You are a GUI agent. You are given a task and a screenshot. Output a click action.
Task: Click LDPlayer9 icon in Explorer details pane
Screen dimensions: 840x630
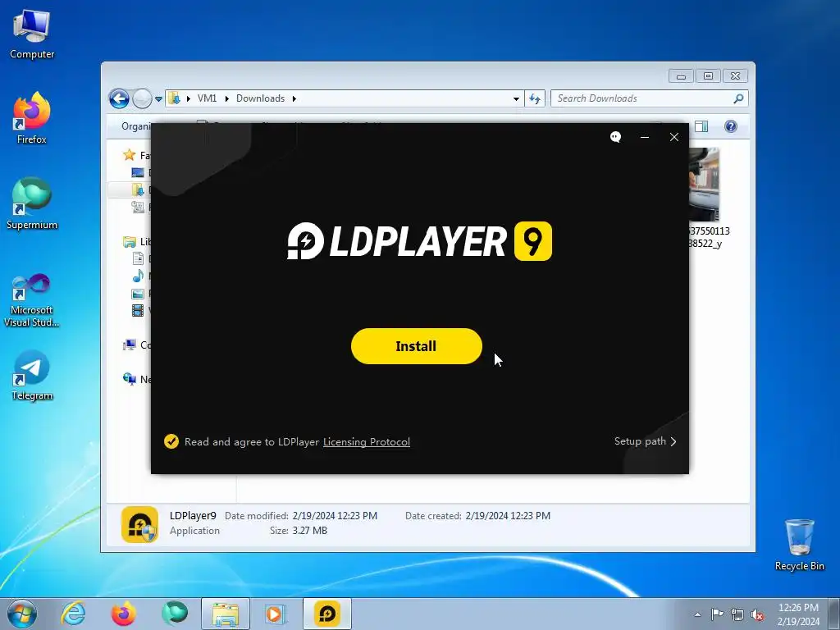coord(139,524)
